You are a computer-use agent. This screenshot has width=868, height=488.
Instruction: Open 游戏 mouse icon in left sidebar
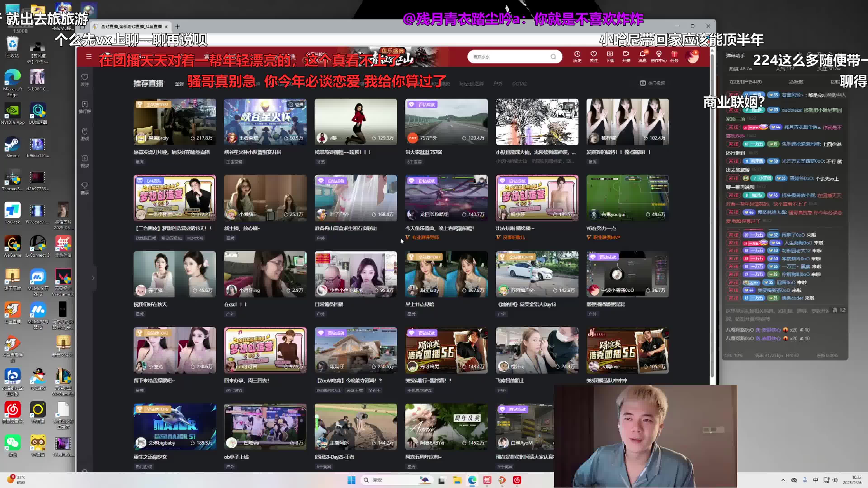(85, 134)
